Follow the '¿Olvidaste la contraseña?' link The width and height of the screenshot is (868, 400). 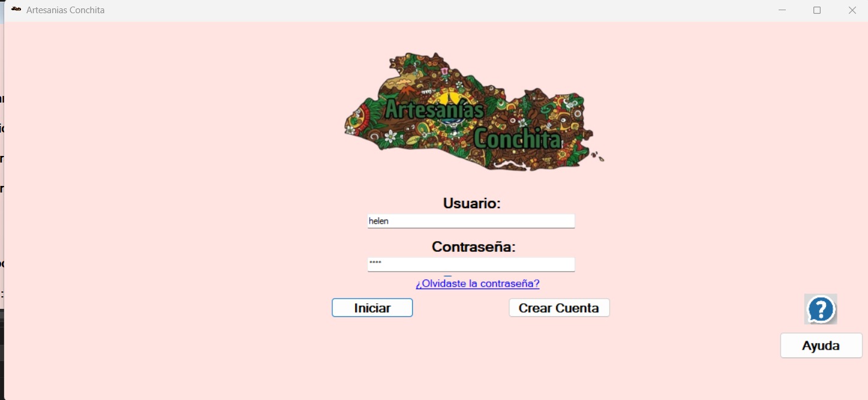pos(477,284)
